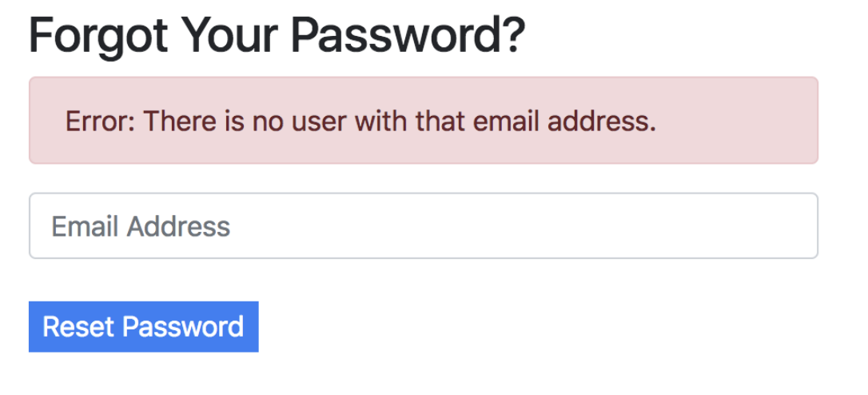Viewport: 868px width, 395px height.
Task: Focus the email text box
Action: coord(423,226)
